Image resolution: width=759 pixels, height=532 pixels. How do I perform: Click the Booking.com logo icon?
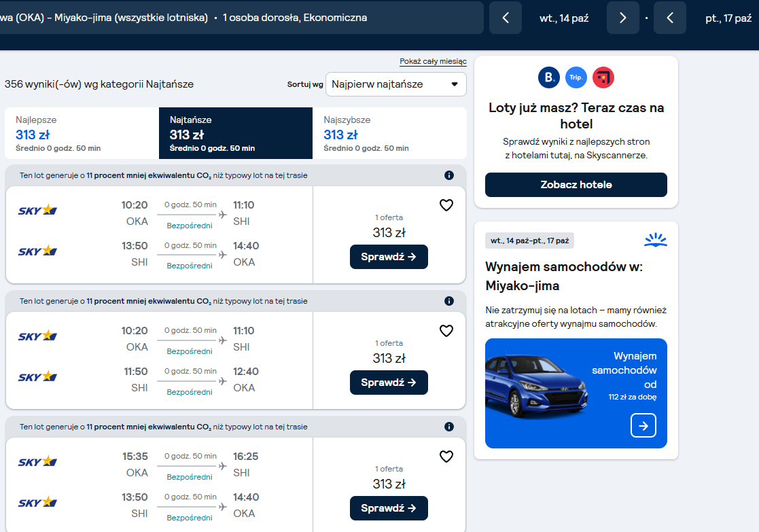(x=549, y=77)
